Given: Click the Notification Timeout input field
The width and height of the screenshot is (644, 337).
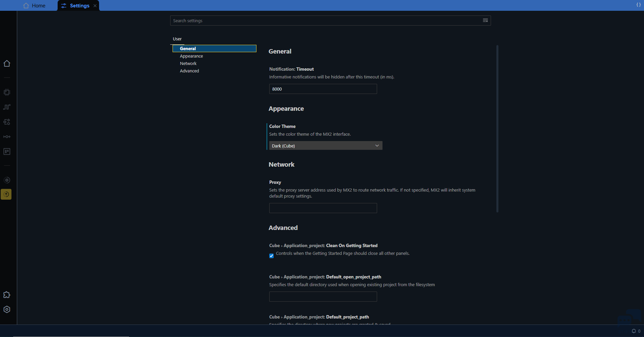Looking at the screenshot, I should tap(323, 89).
